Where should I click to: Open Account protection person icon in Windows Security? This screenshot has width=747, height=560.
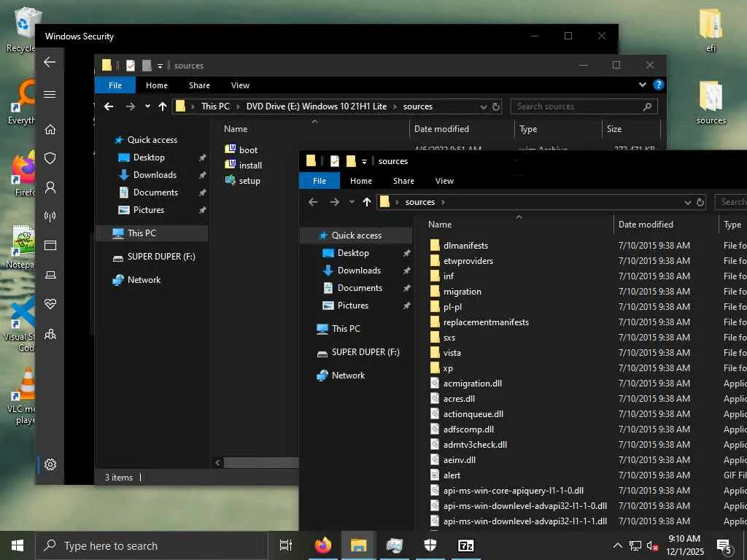tap(50, 187)
